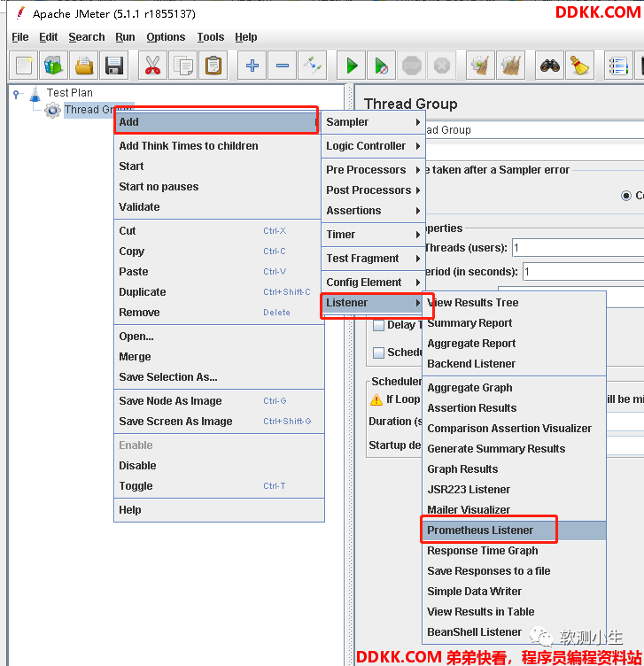This screenshot has width=644, height=666.
Task: Start the test with green play icon
Action: click(x=352, y=66)
